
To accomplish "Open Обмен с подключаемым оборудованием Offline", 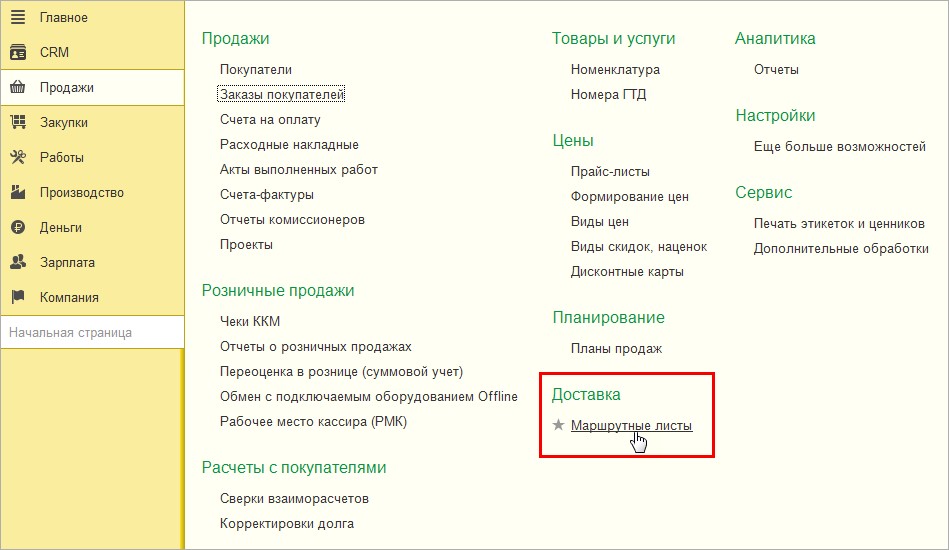I will (x=369, y=397).
